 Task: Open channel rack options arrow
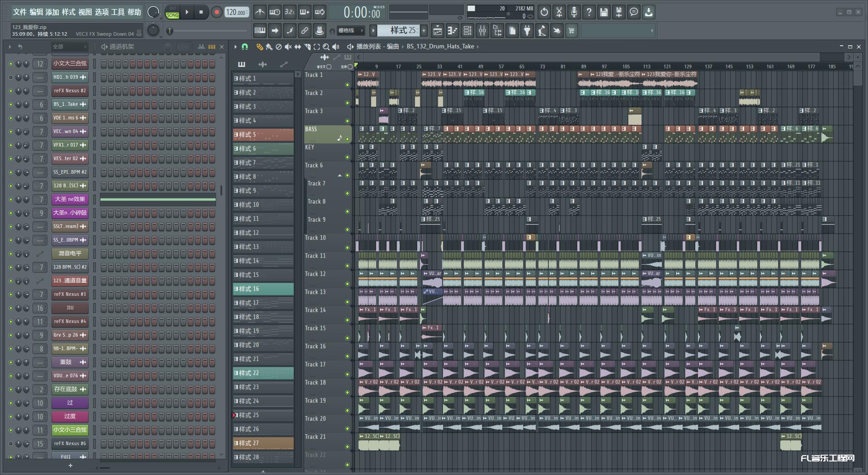click(10, 47)
